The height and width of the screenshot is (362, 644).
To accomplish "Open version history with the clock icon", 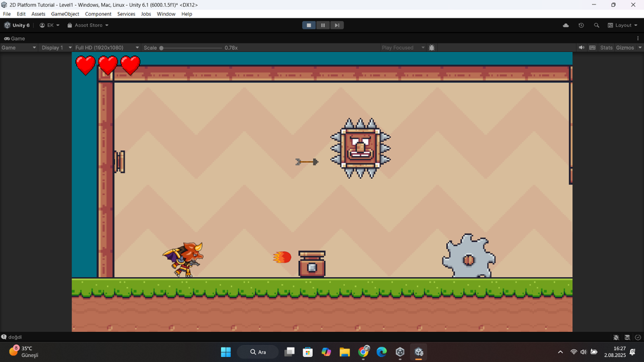I will 581,25.
